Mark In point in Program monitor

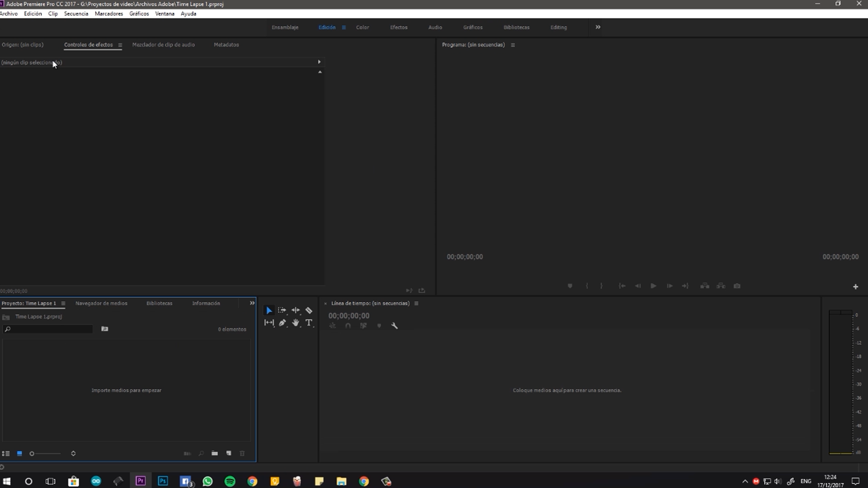587,286
